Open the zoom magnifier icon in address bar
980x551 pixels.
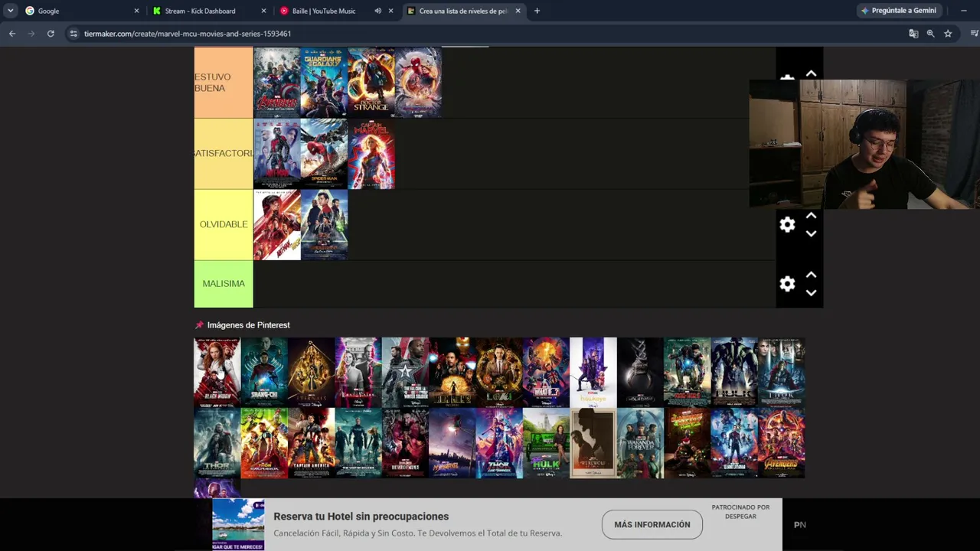pos(930,34)
